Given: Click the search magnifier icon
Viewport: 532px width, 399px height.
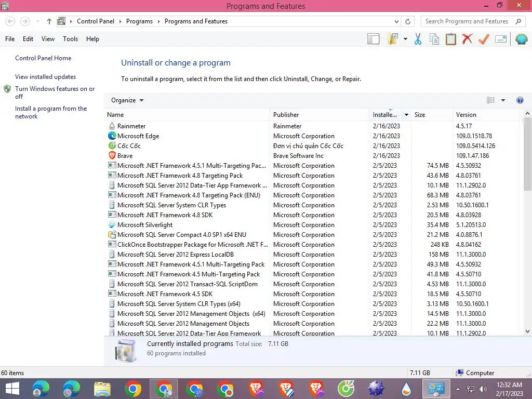Looking at the screenshot, I should [518, 21].
